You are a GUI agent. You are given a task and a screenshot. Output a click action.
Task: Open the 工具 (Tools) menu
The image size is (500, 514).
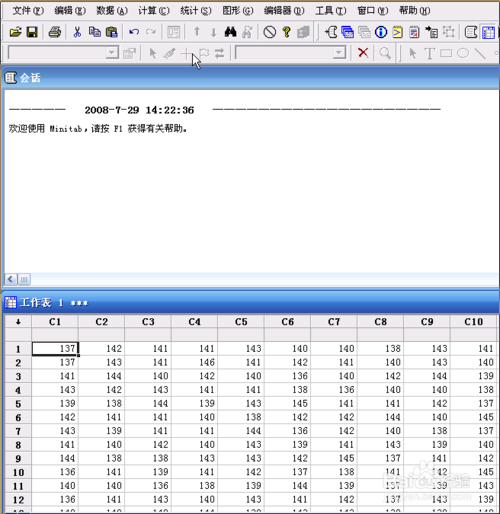click(331, 11)
